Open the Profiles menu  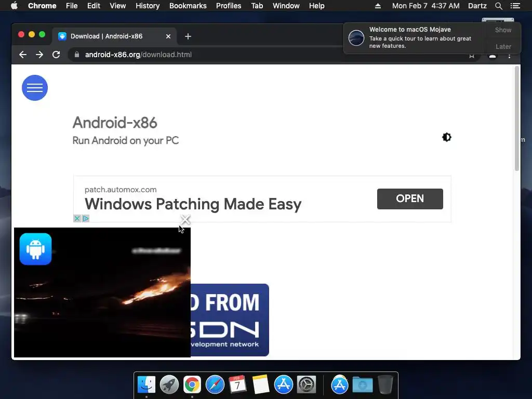tap(229, 6)
